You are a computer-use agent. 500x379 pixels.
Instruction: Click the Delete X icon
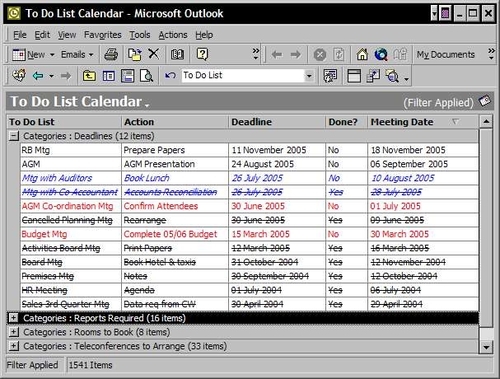click(153, 54)
